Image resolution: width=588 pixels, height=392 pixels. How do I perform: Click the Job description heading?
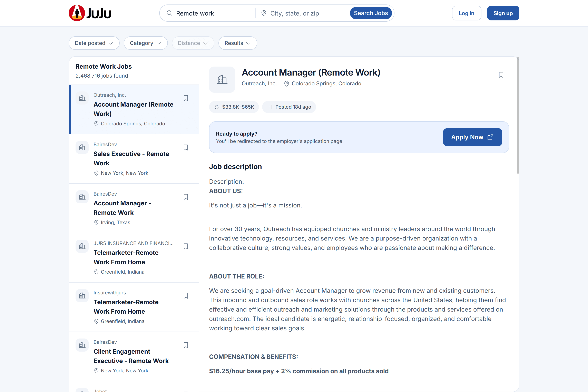tap(235, 167)
